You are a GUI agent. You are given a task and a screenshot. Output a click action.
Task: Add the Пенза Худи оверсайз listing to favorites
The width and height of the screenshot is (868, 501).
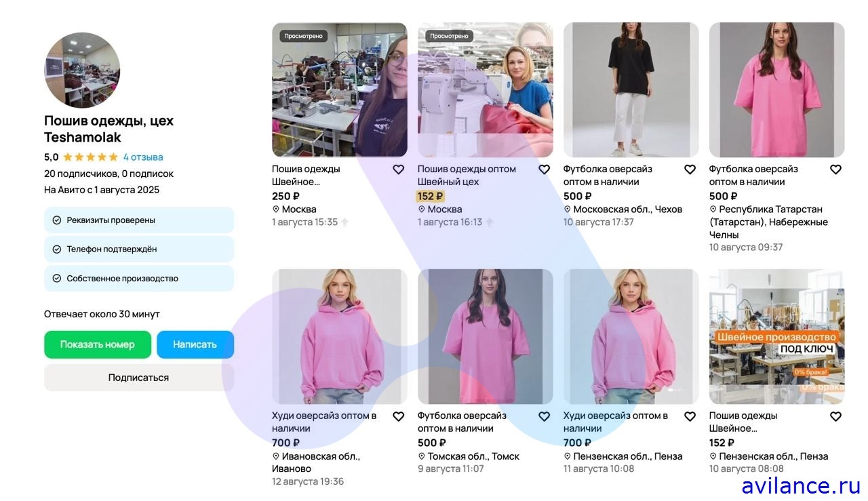pos(690,416)
